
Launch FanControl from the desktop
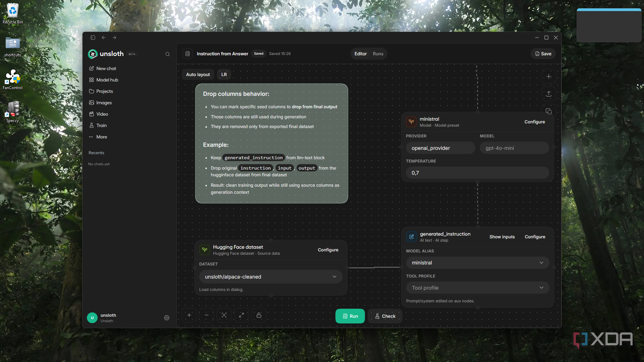point(13,80)
